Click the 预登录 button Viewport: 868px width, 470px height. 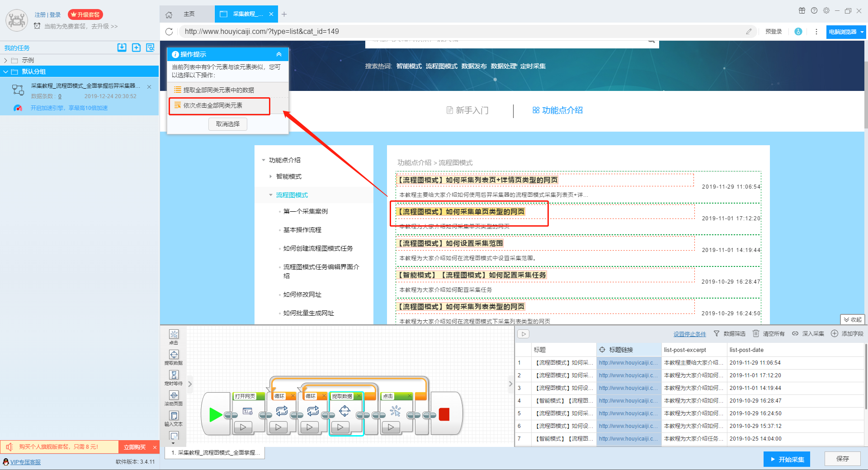(774, 32)
